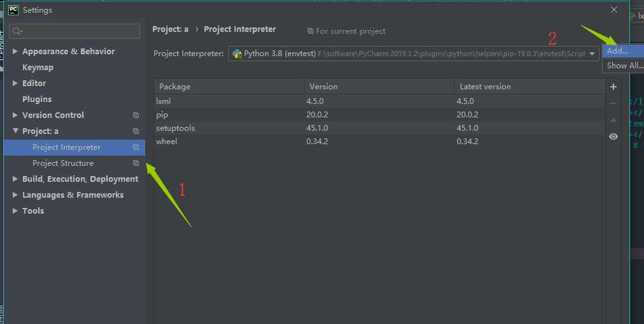Sort by Package column header
The height and width of the screenshot is (324, 644).
(229, 87)
